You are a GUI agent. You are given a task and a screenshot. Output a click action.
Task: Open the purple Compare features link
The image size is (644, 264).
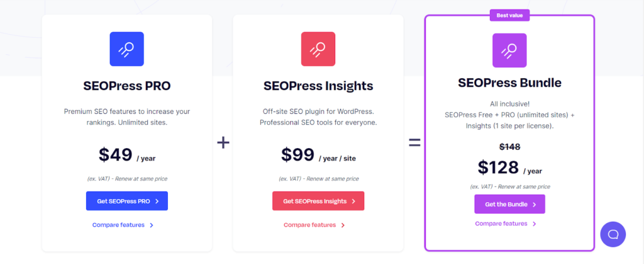(x=506, y=224)
